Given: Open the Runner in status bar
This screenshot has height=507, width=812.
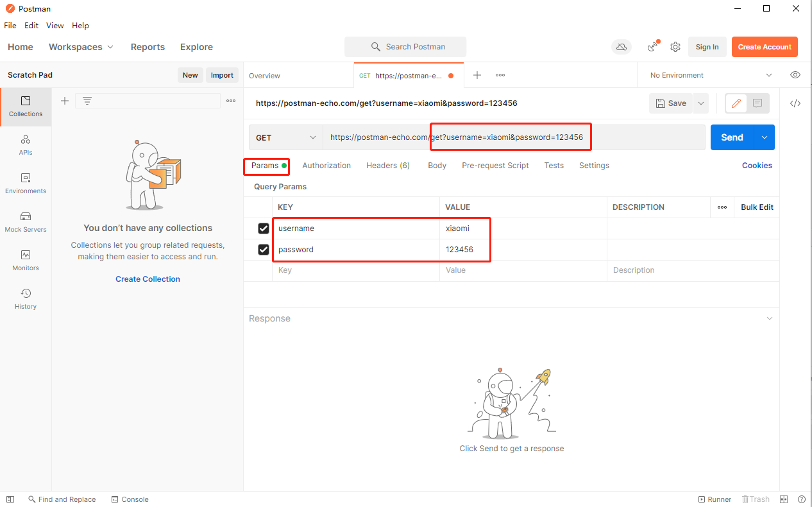Looking at the screenshot, I should pyautogui.click(x=715, y=499).
